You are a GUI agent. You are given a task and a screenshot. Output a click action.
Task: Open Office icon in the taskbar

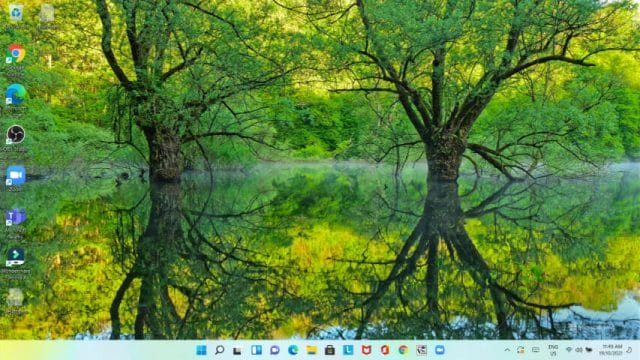384,350
